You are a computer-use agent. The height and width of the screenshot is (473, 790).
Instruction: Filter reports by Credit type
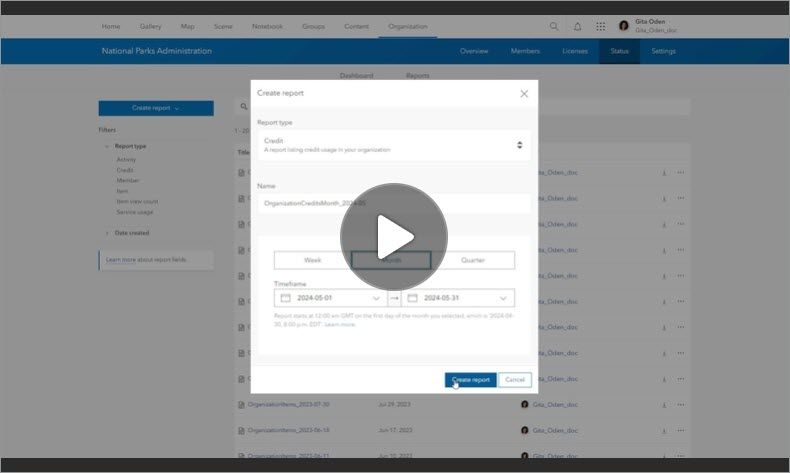pos(125,170)
